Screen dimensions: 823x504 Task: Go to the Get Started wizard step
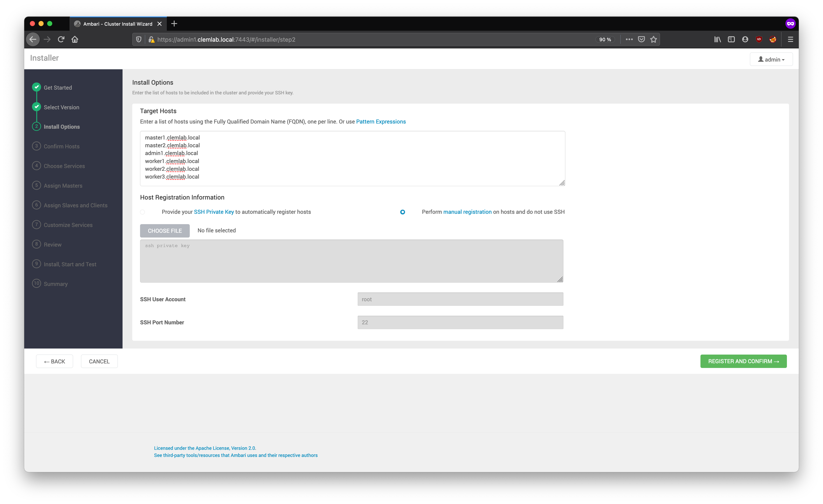[57, 87]
